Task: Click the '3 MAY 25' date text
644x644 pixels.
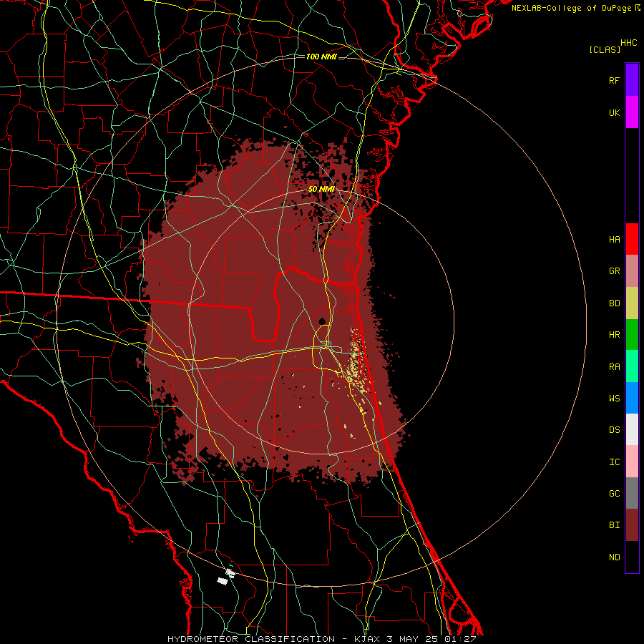Action: click(413, 639)
